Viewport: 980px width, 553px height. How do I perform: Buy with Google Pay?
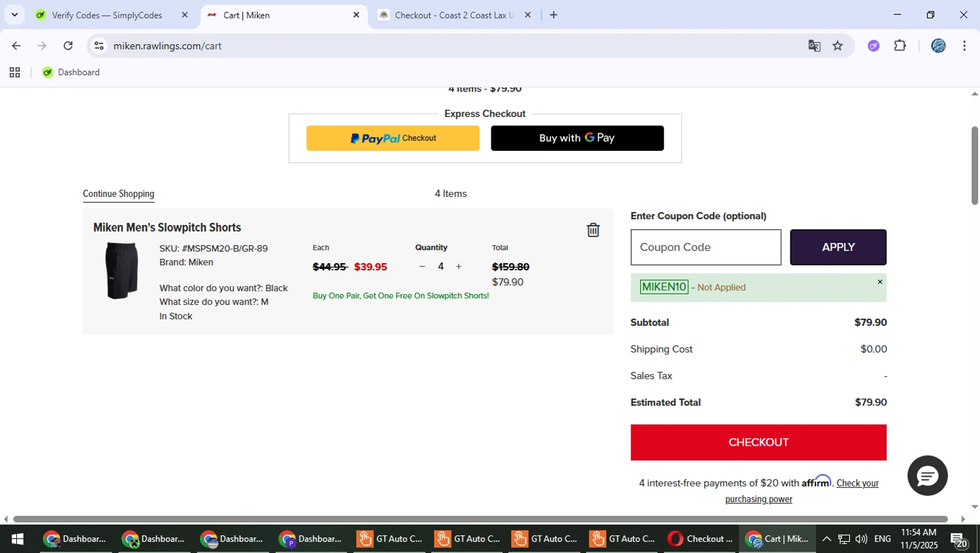coord(578,138)
